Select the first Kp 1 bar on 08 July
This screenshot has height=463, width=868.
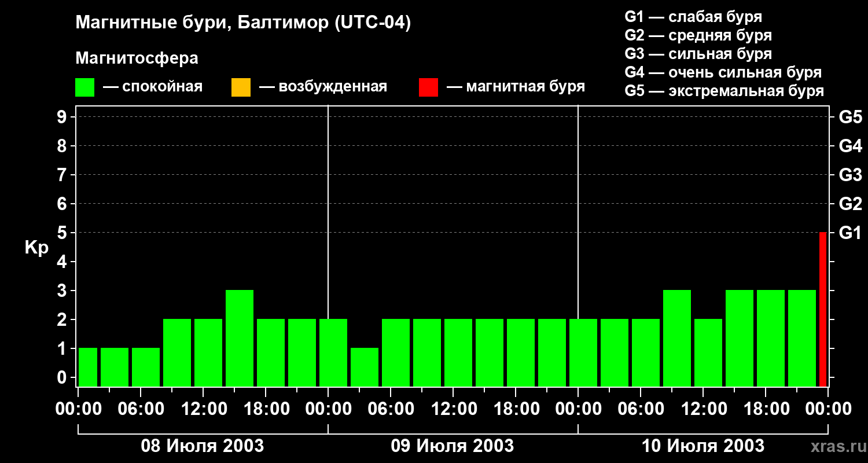88,367
